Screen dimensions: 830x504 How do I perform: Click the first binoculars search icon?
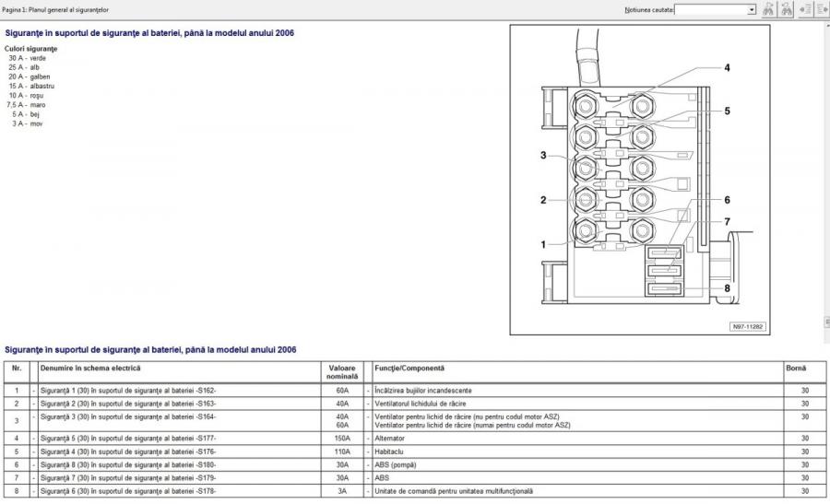point(767,9)
